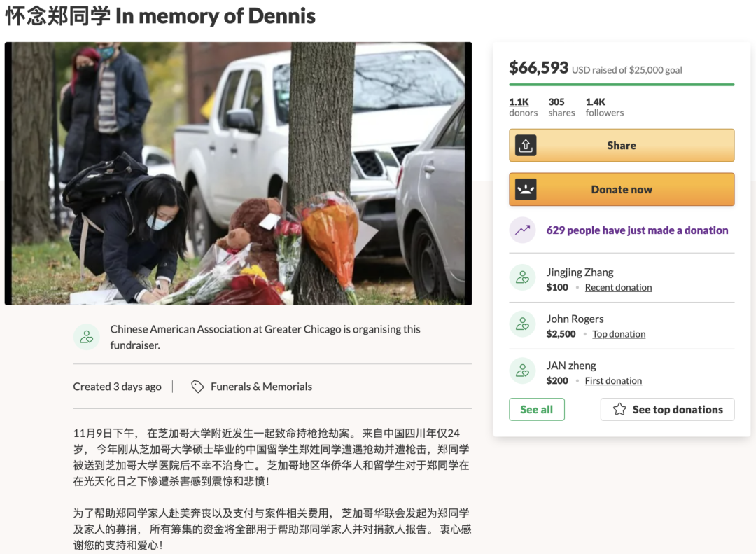Viewport: 756px width, 554px height.
Task: Click the share upload icon
Action: point(526,145)
